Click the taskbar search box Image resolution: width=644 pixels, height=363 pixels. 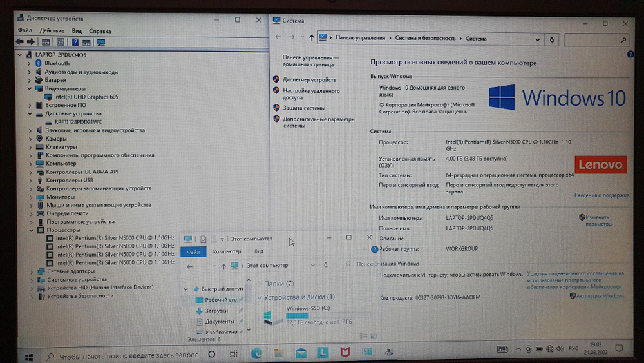click(x=123, y=355)
